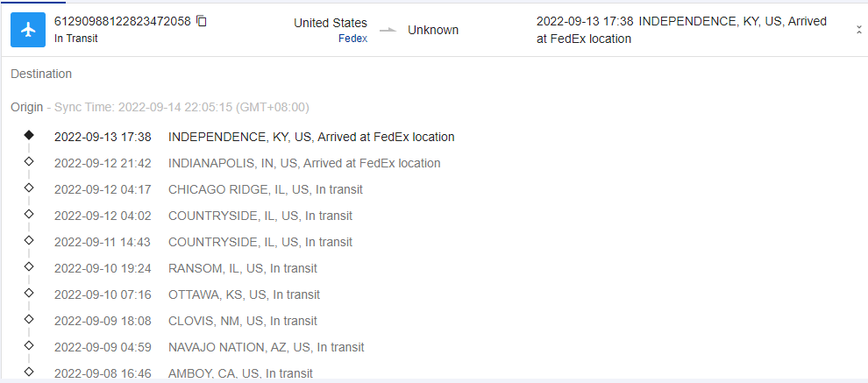The image size is (868, 383).
Task: Click the blue airplane transit icon
Action: (28, 30)
